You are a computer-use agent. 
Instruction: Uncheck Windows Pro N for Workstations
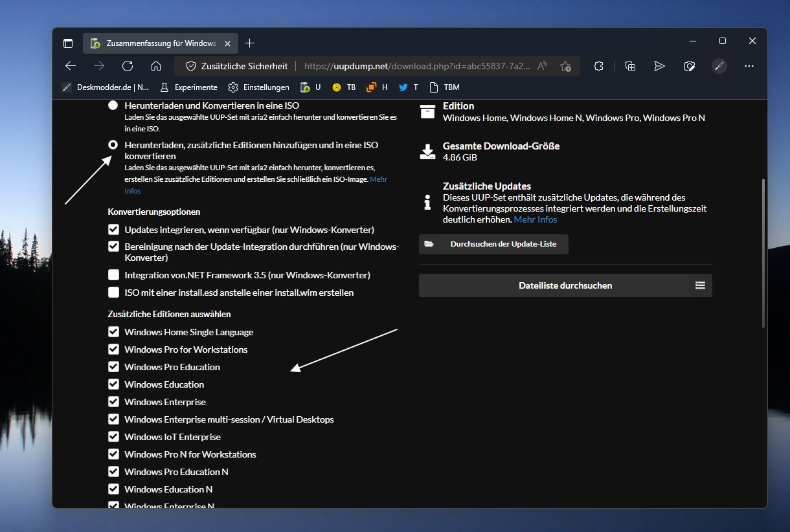[x=114, y=454]
